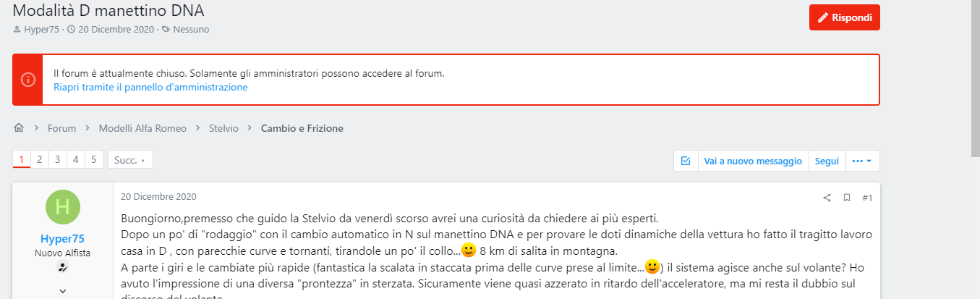
Task: Open Riapri tramite il pannello d'amministrazione link
Action: [x=150, y=87]
